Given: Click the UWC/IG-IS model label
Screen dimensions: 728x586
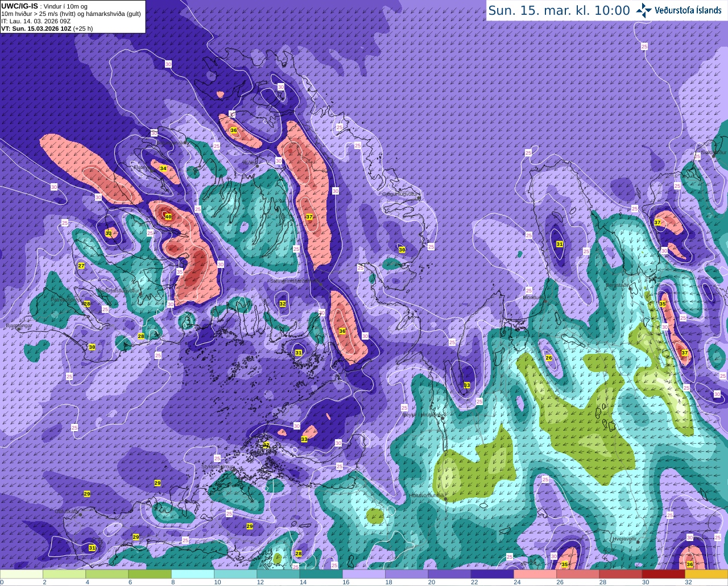Looking at the screenshot, I should tap(20, 6).
